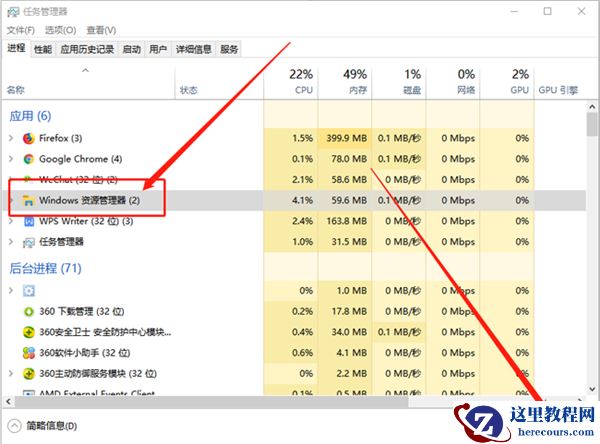This screenshot has width=600, height=444.
Task: Click Windows 资源管理器 CPU value 4.1%
Action: click(302, 201)
